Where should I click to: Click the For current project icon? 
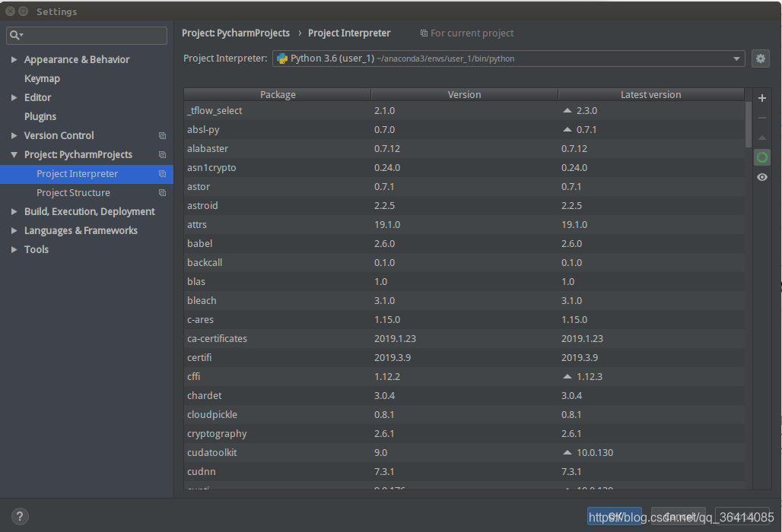(x=424, y=33)
